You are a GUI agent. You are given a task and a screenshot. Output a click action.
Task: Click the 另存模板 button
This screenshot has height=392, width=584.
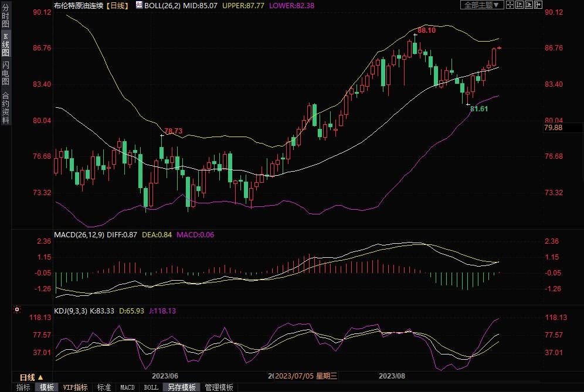pyautogui.click(x=182, y=387)
